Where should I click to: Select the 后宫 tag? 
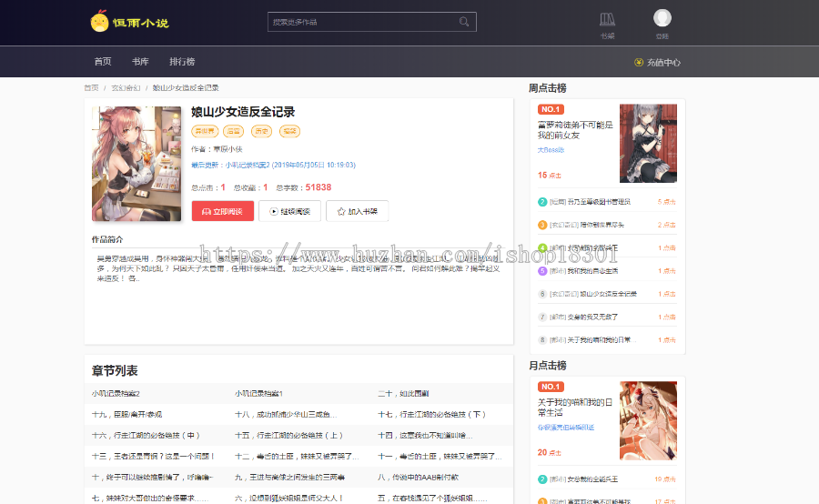(x=234, y=131)
